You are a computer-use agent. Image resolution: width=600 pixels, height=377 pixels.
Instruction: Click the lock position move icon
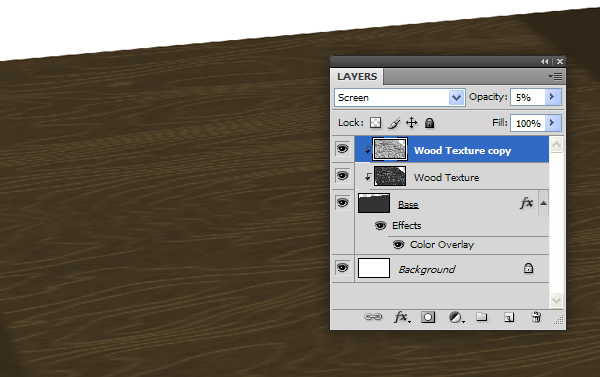coord(411,123)
